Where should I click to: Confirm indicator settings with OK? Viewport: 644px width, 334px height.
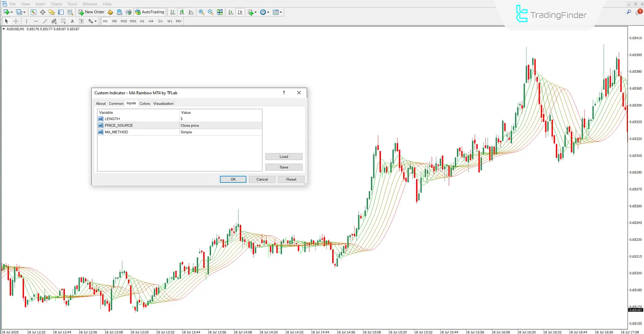coord(233,179)
